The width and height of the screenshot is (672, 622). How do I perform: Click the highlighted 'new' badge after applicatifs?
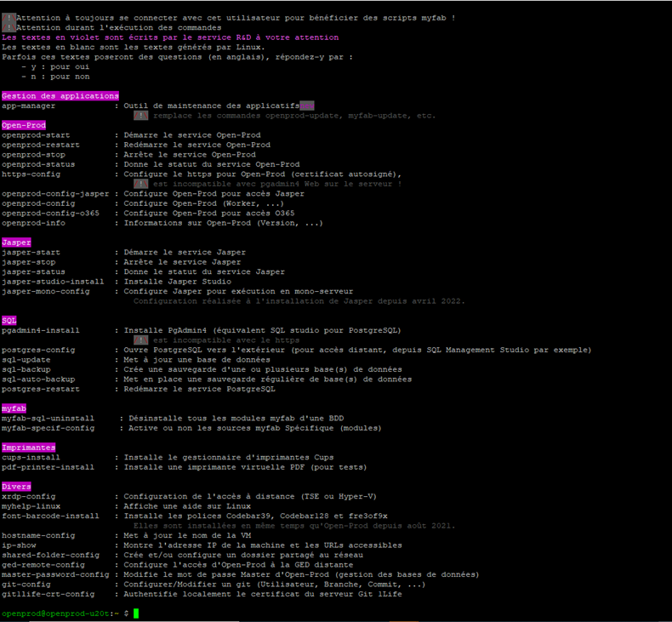pyautogui.click(x=307, y=106)
